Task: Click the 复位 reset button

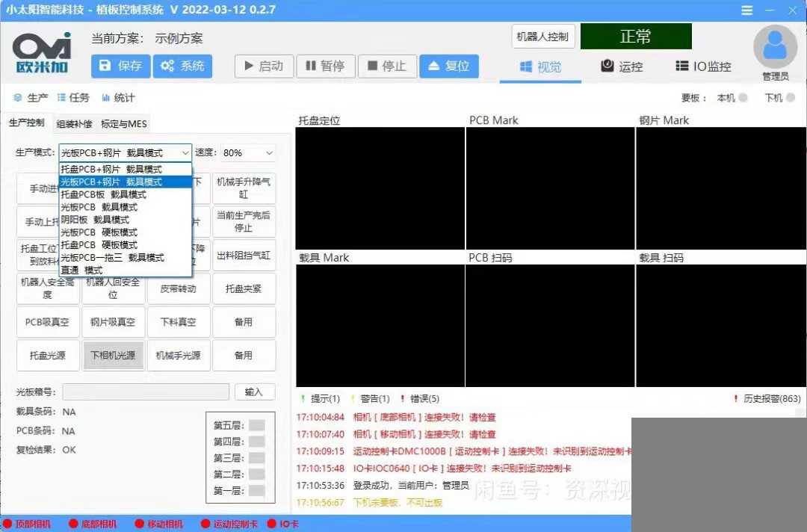Action: [x=449, y=66]
